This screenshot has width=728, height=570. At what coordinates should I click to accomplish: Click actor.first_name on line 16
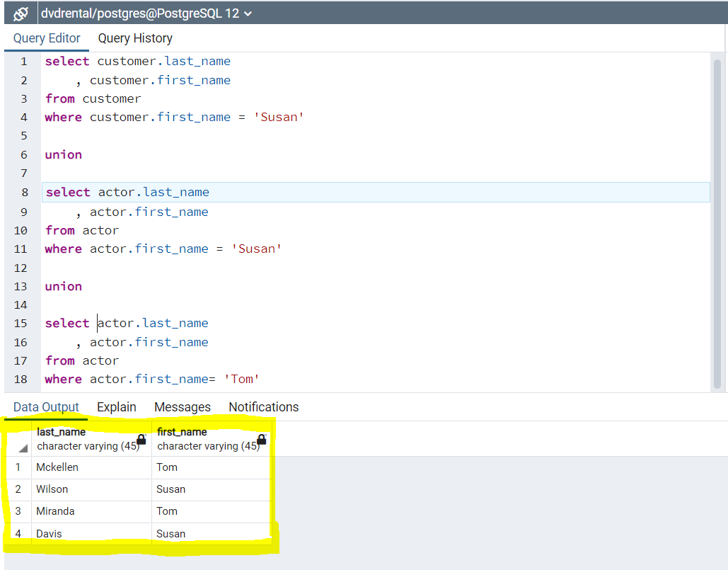coord(149,343)
